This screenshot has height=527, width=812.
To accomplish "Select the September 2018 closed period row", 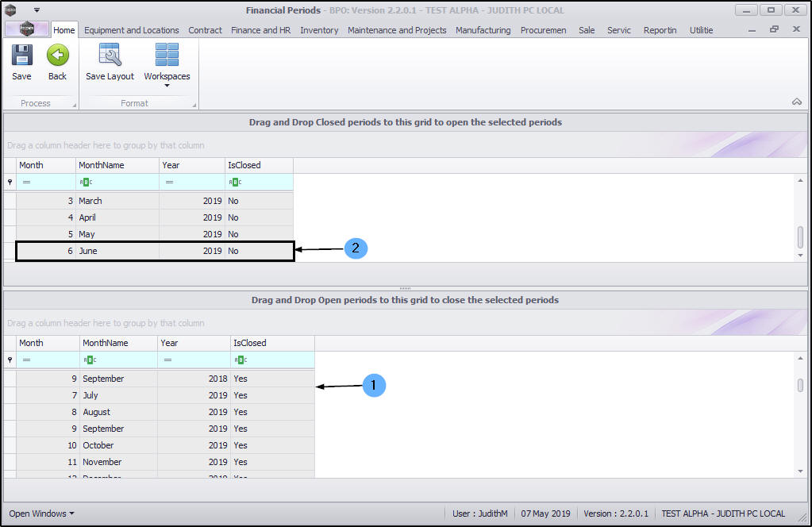I will (x=165, y=379).
